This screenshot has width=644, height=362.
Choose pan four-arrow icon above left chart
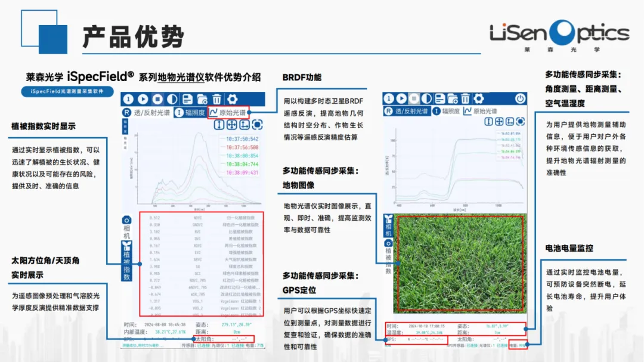click(x=231, y=125)
